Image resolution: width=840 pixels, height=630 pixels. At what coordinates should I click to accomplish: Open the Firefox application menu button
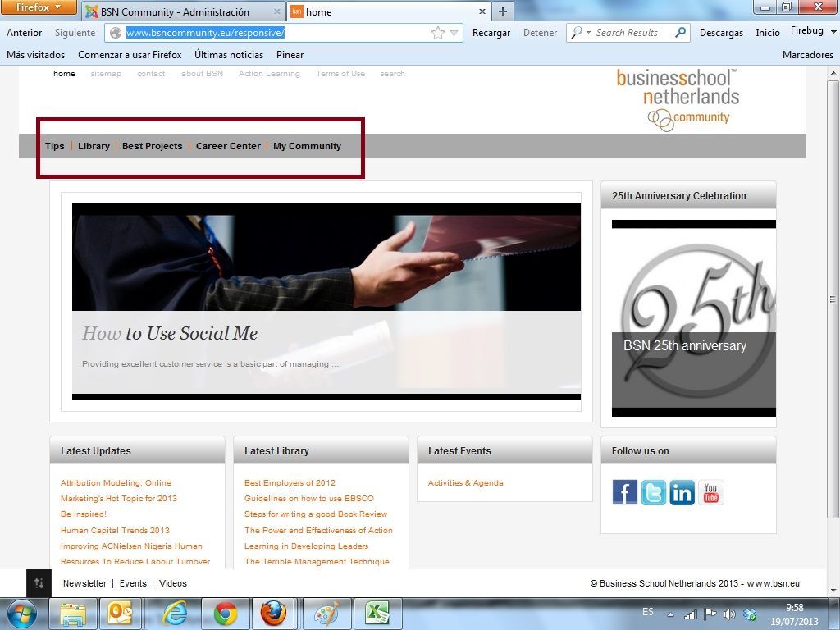coord(38,7)
